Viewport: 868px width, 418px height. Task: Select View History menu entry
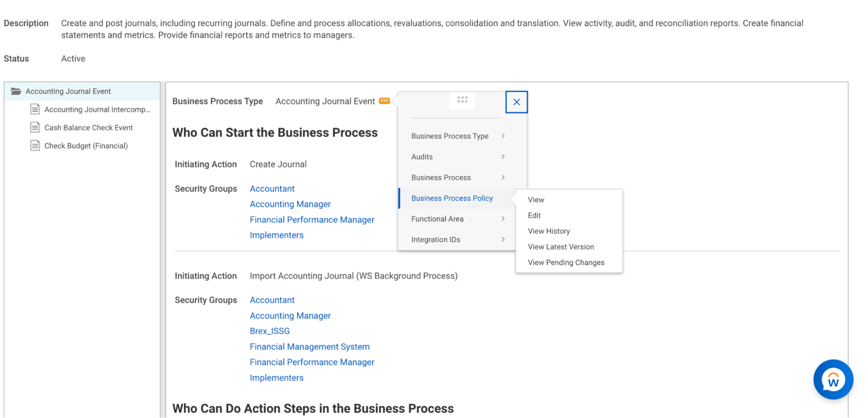[548, 231]
